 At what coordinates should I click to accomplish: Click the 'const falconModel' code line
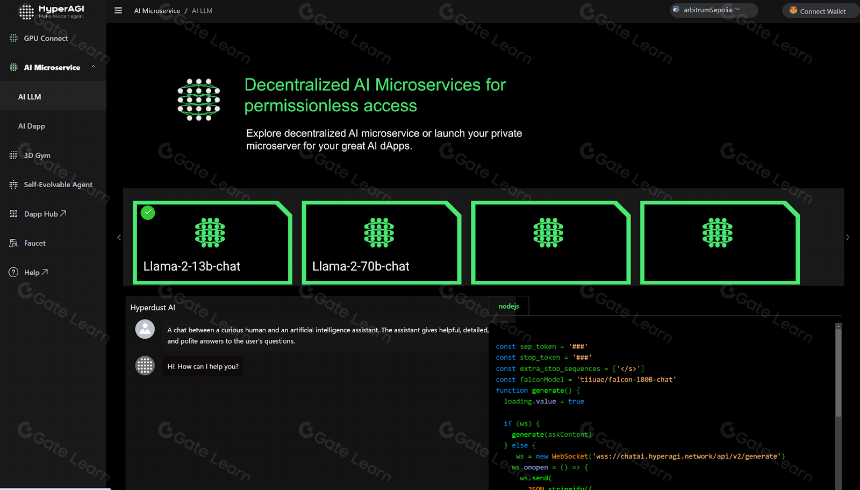point(586,379)
